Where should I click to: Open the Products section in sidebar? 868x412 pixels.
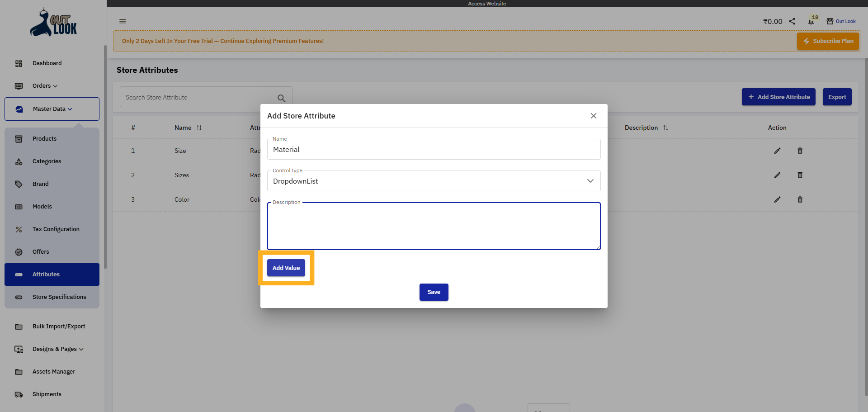pyautogui.click(x=44, y=138)
